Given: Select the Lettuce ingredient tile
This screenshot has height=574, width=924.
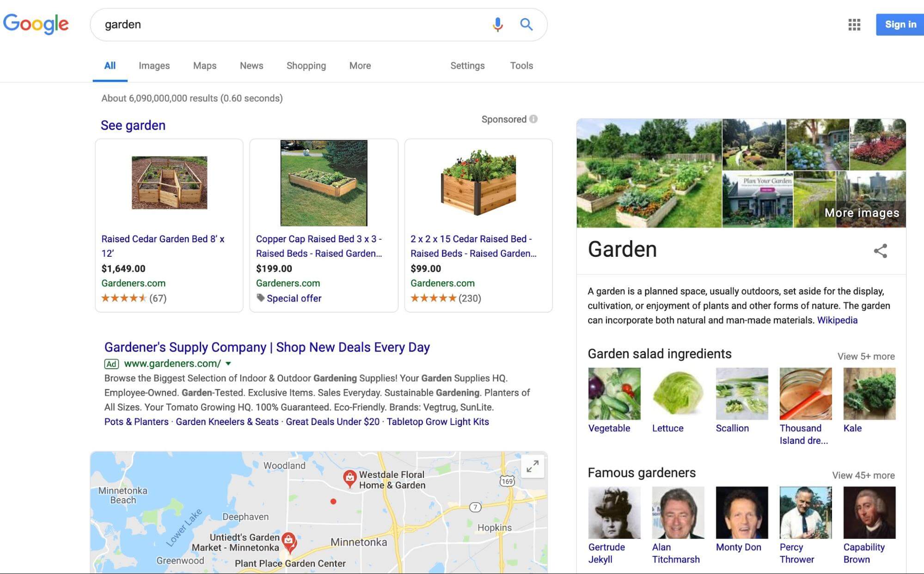Looking at the screenshot, I should click(678, 401).
